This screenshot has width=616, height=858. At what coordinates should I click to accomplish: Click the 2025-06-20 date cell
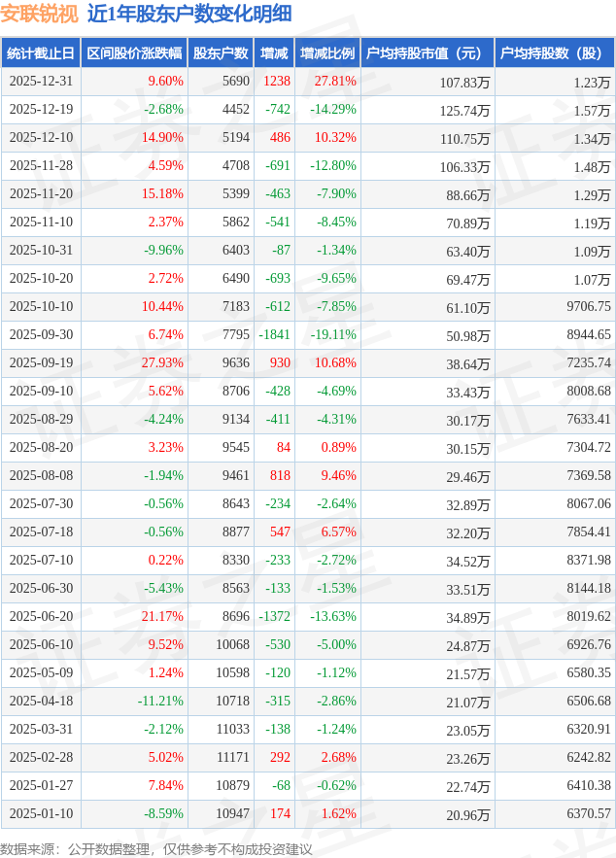coord(41,617)
